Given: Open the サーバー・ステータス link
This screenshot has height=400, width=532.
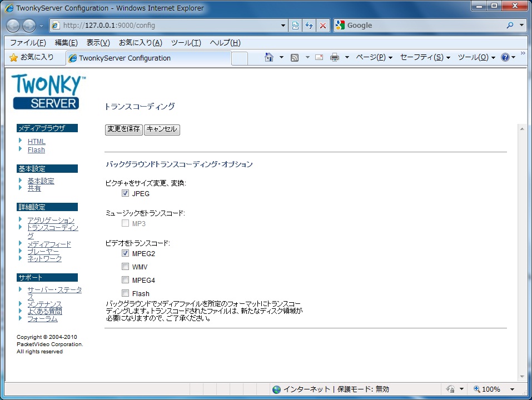Looking at the screenshot, I should click(54, 293).
